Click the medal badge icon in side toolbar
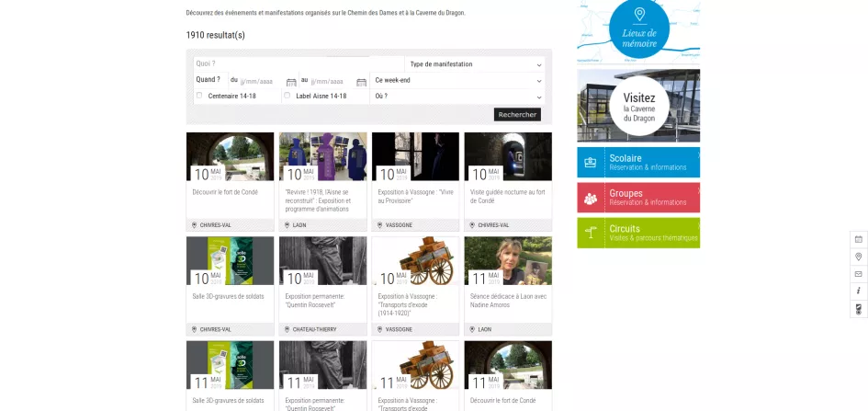This screenshot has width=868, height=411. coord(858,309)
